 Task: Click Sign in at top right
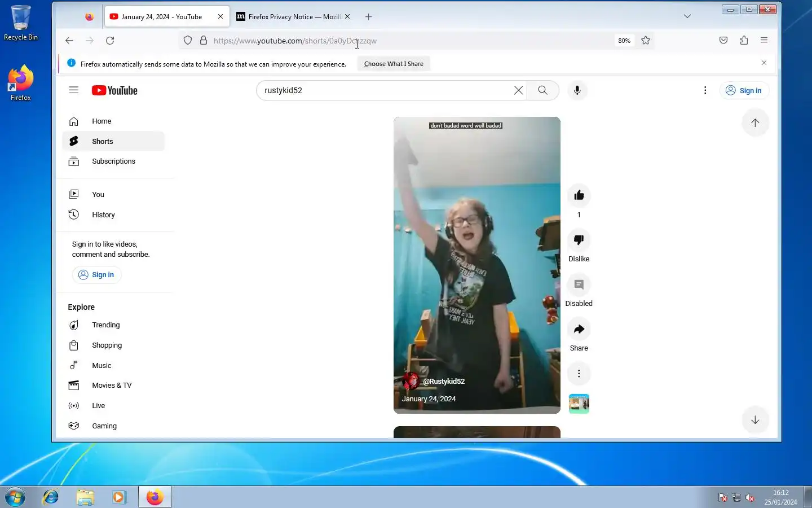(744, 90)
